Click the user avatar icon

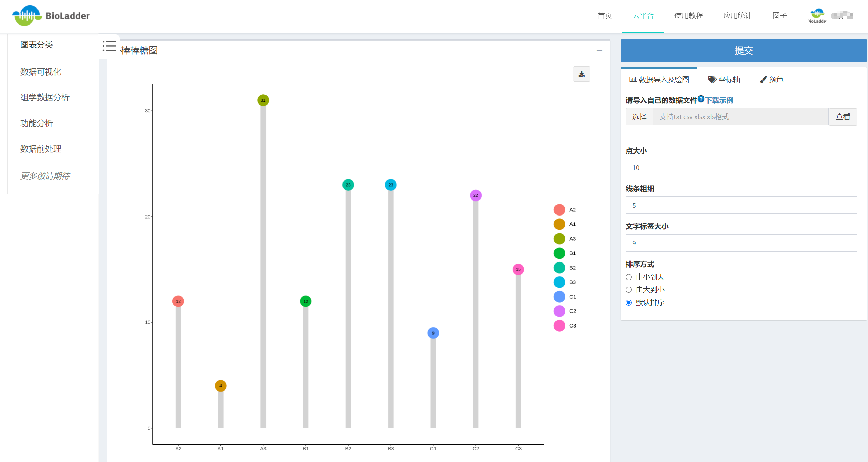tap(817, 16)
